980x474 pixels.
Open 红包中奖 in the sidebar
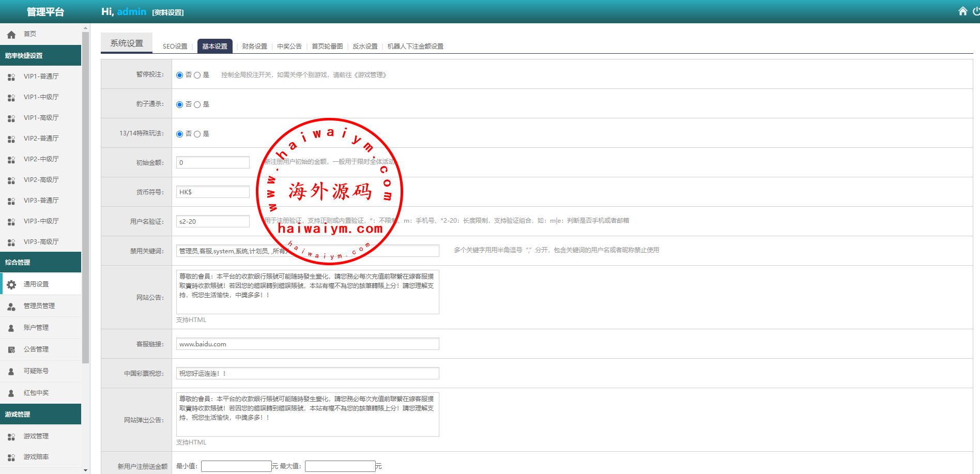coord(36,393)
